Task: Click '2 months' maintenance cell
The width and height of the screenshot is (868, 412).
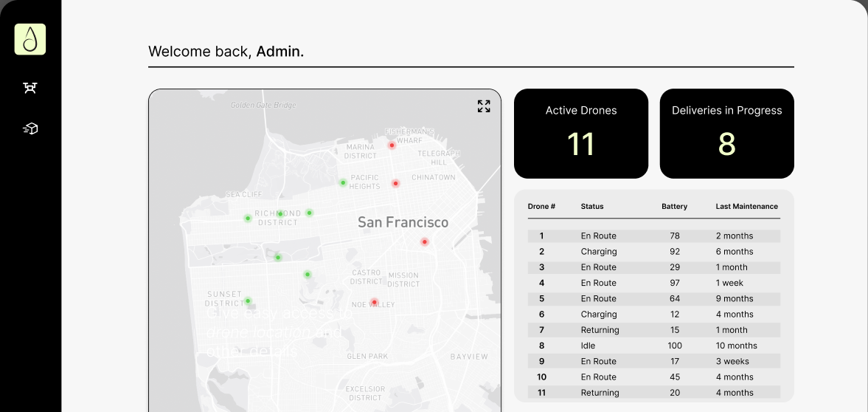Action: (734, 236)
